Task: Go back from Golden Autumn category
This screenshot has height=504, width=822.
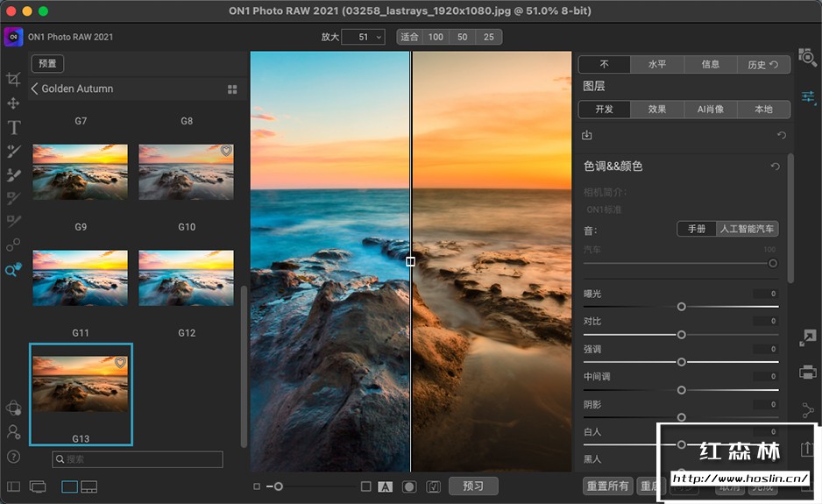Action: pyautogui.click(x=35, y=89)
